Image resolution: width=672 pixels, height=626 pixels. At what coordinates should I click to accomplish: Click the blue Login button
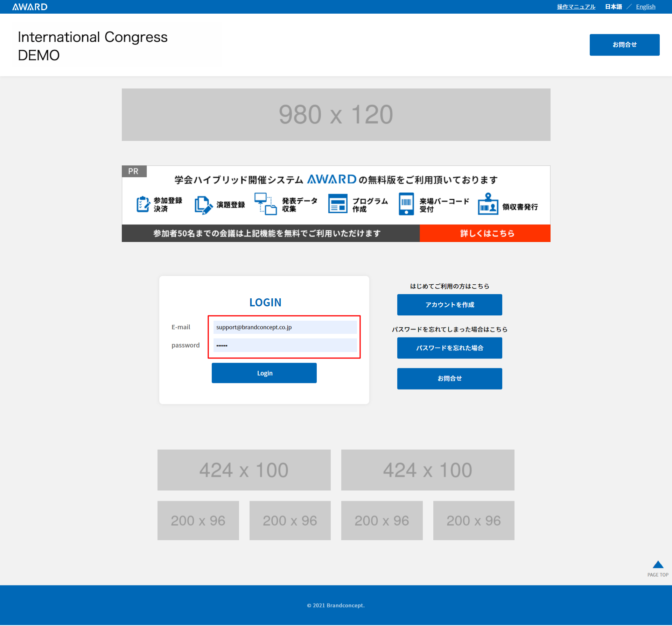[x=264, y=373]
